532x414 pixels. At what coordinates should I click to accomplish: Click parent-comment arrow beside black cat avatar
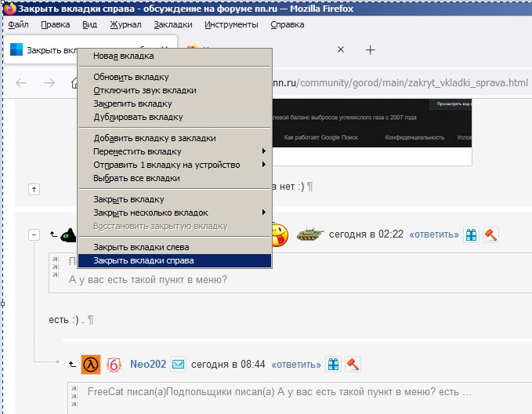(x=53, y=234)
